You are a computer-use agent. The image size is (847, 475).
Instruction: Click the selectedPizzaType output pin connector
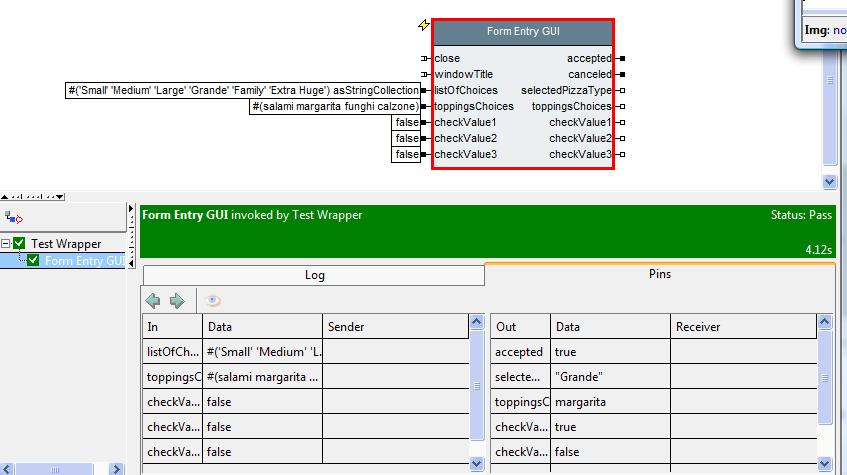tap(622, 91)
